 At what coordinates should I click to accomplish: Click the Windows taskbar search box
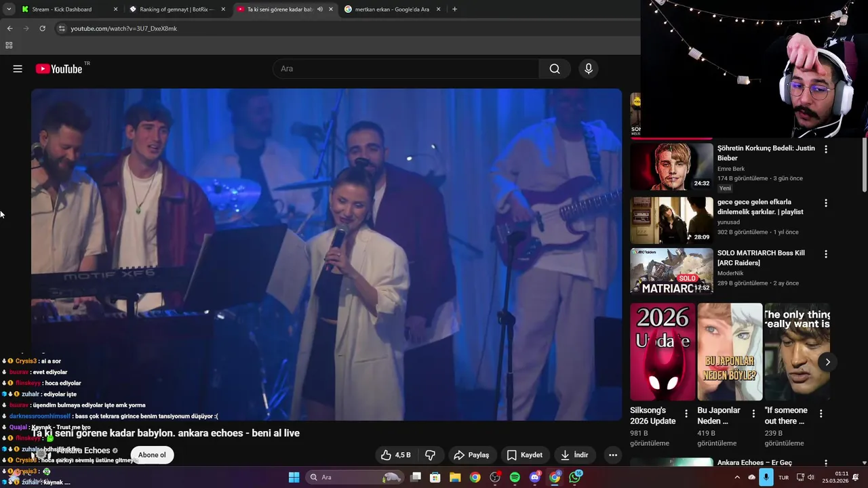click(356, 477)
